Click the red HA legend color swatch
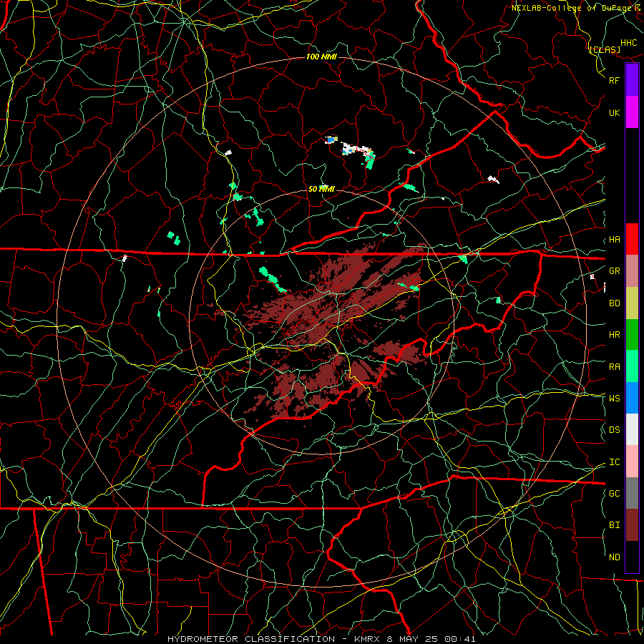Image resolution: width=644 pixels, height=644 pixels. click(632, 239)
